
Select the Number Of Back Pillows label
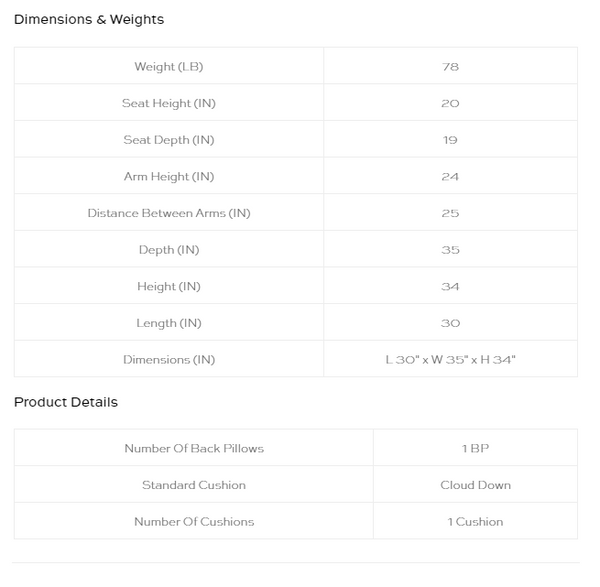click(194, 448)
